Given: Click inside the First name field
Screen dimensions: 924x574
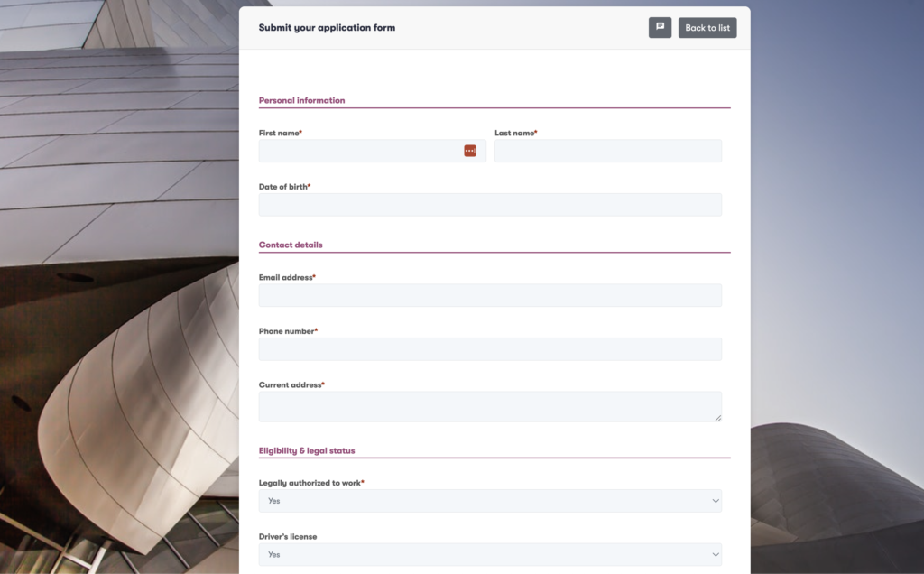Looking at the screenshot, I should (x=361, y=151).
